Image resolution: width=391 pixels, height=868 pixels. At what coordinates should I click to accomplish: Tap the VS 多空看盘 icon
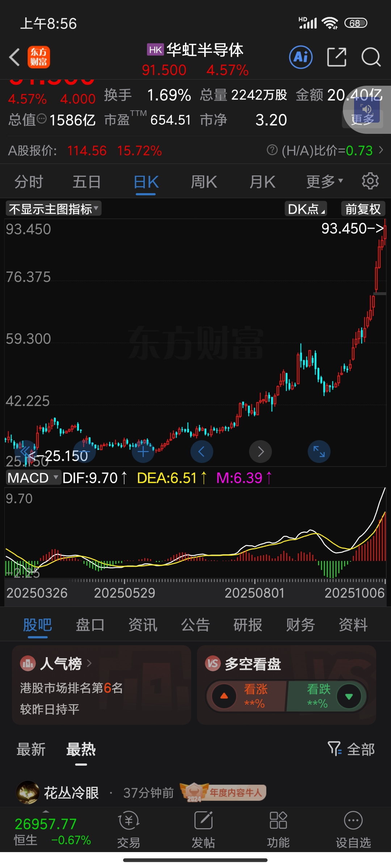click(213, 664)
